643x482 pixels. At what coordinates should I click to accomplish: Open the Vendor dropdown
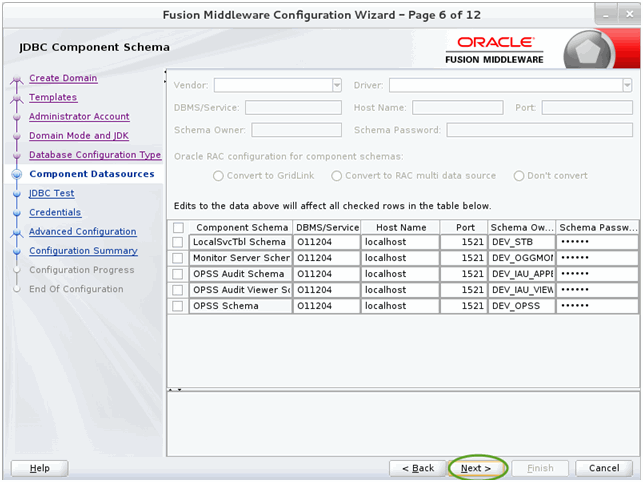(278, 85)
